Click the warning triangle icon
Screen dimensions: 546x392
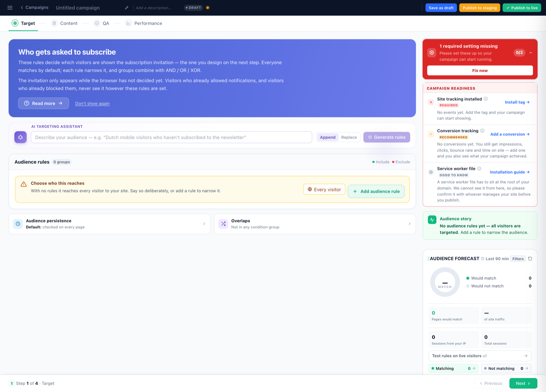pos(23,184)
